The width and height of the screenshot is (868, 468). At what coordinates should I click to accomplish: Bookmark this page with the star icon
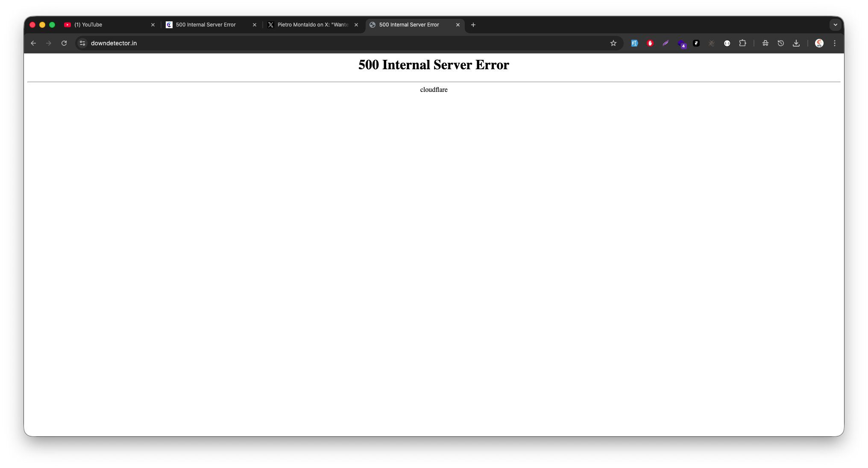coord(613,43)
